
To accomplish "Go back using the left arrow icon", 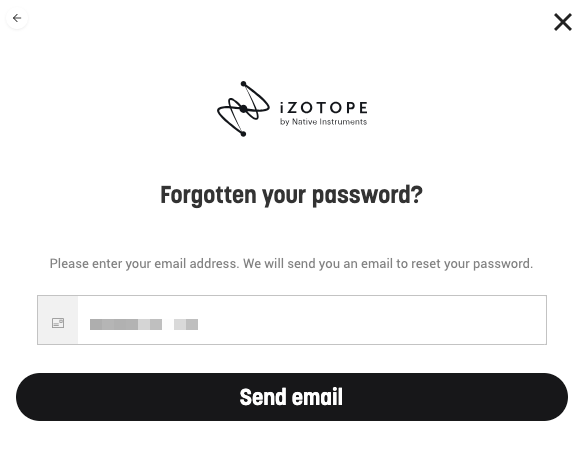I will coord(17,18).
